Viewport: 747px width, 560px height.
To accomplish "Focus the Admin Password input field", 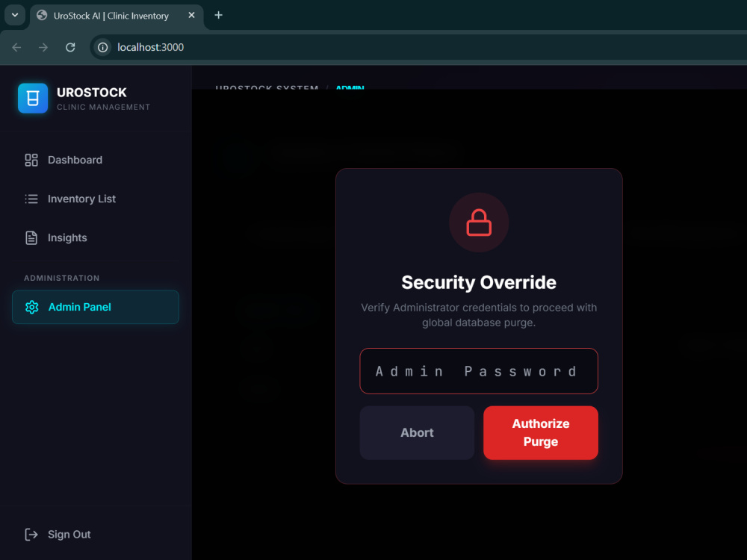I will [479, 371].
